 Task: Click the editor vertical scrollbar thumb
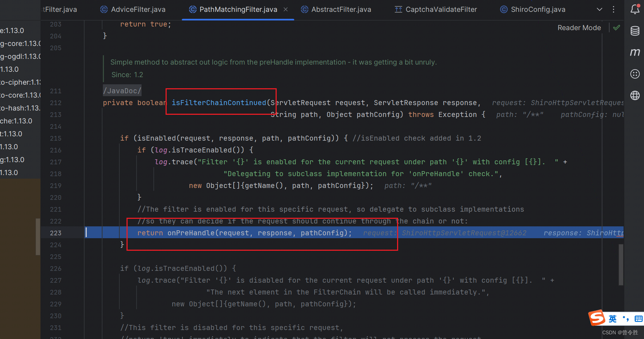coord(621,265)
